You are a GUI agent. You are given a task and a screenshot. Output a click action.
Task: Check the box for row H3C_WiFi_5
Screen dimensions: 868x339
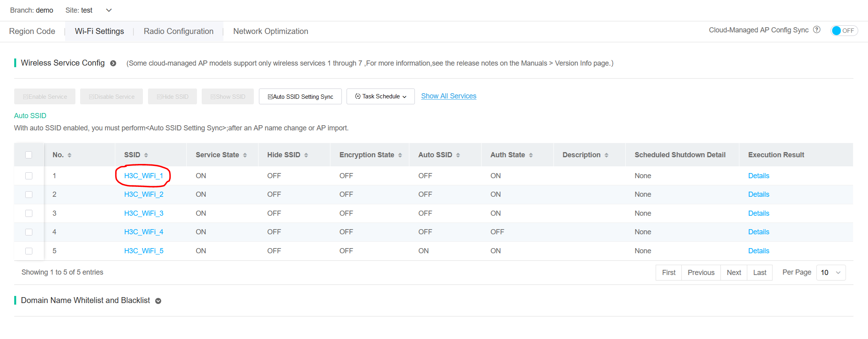(x=29, y=251)
